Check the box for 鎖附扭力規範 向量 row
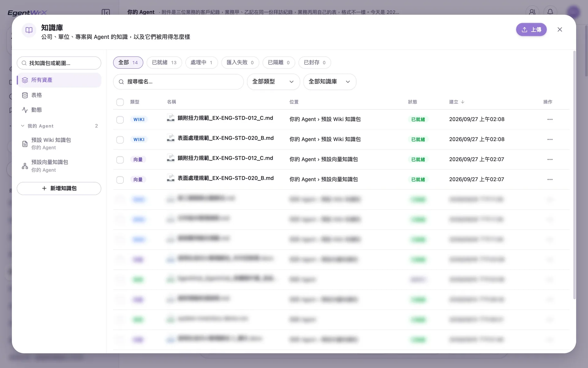The image size is (588, 368). pos(120,160)
